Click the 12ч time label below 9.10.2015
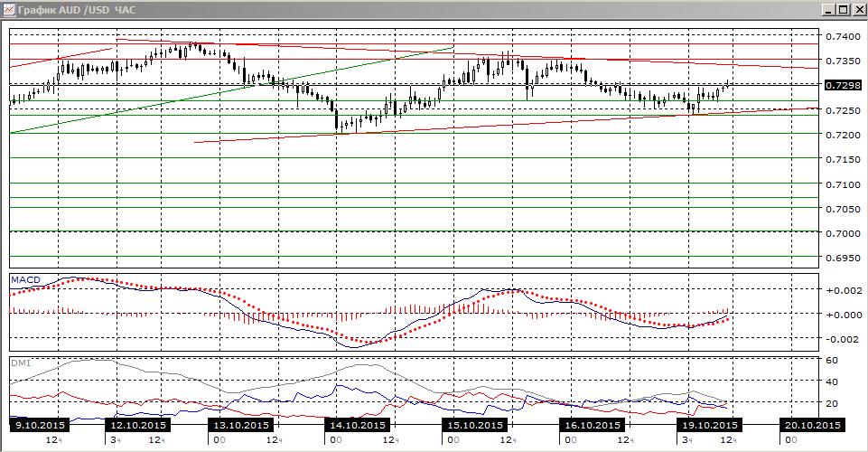Screen dimensions: 868x452 click(x=53, y=440)
